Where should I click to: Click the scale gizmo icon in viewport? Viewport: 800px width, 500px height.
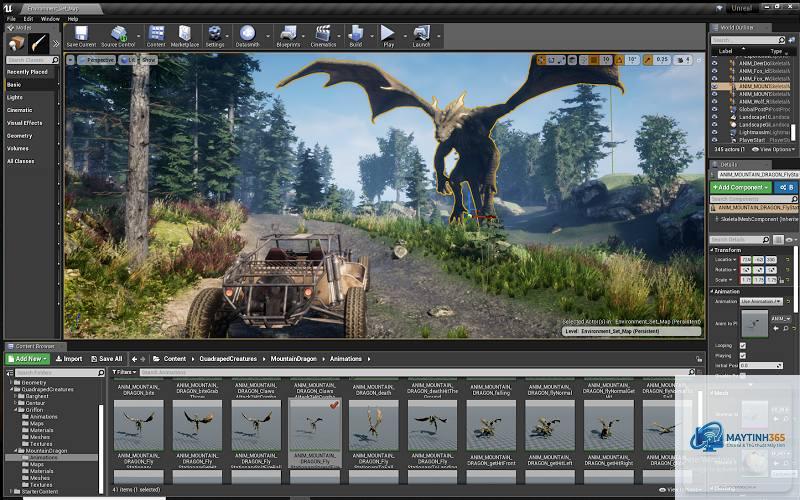pos(561,60)
